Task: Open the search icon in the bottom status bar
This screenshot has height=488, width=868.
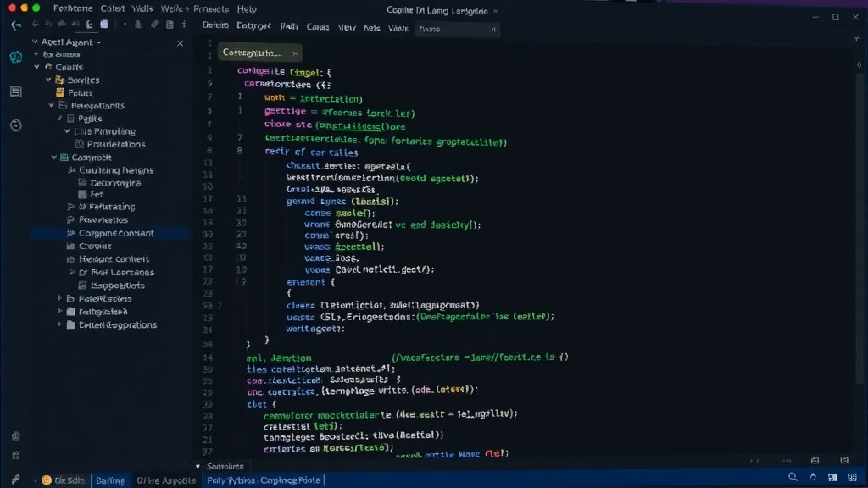Action: pyautogui.click(x=793, y=476)
